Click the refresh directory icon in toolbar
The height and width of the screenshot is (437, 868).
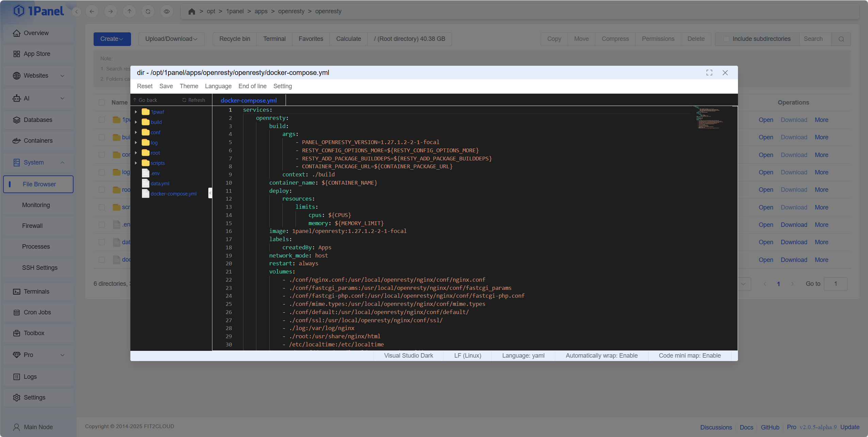pos(148,12)
